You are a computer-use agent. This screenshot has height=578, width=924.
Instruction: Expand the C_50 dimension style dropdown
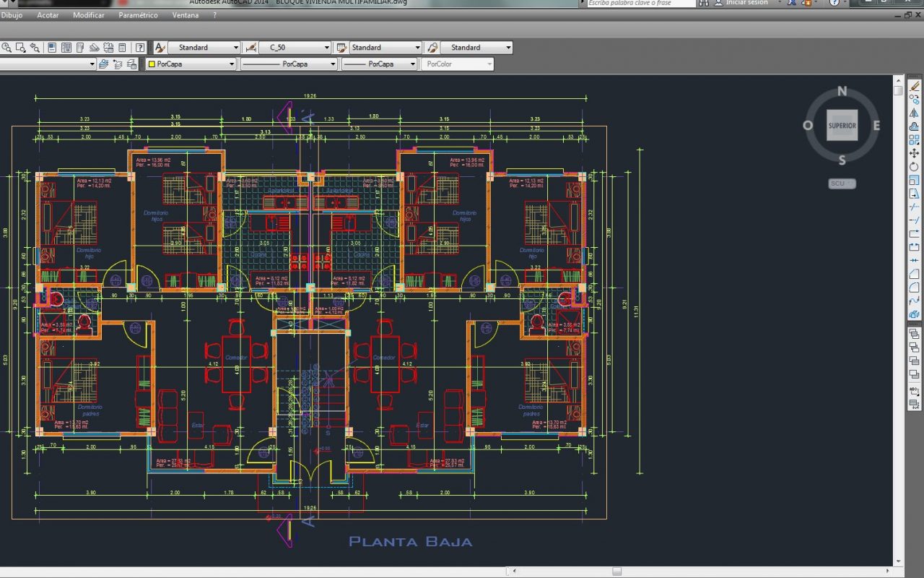pos(326,48)
